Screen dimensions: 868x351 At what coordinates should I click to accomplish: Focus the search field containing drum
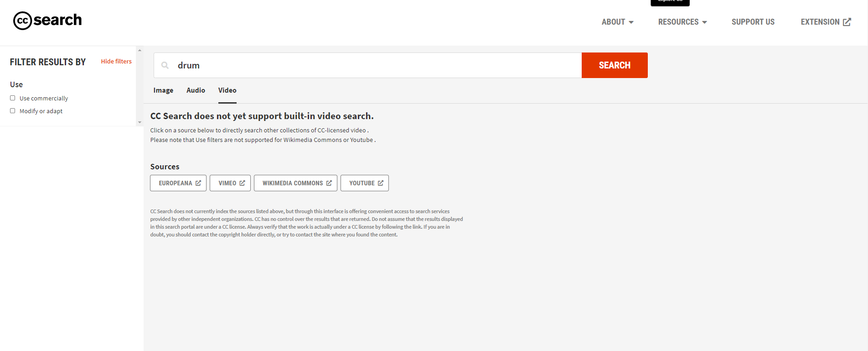pyautogui.click(x=367, y=65)
